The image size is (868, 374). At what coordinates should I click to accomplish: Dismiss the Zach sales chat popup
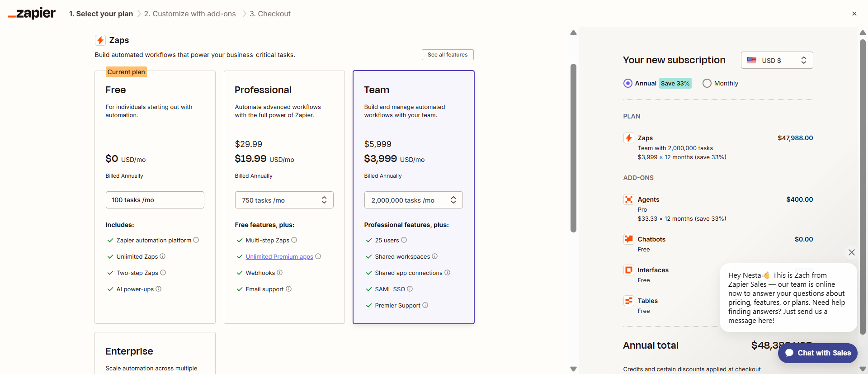click(852, 252)
